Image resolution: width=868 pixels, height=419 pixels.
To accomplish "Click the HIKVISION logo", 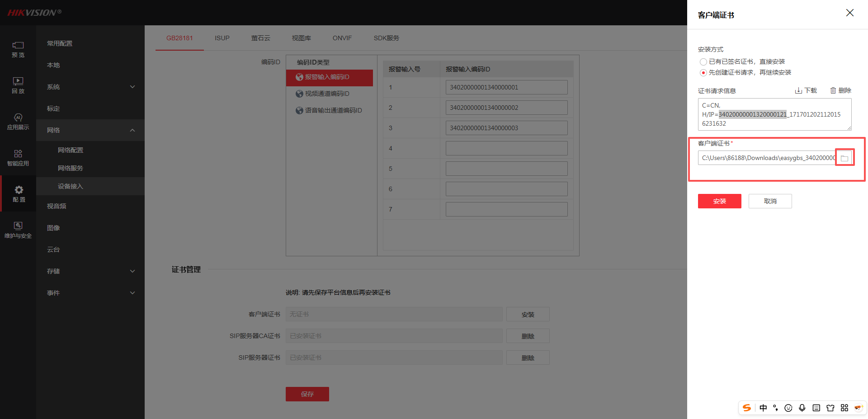I will point(34,13).
